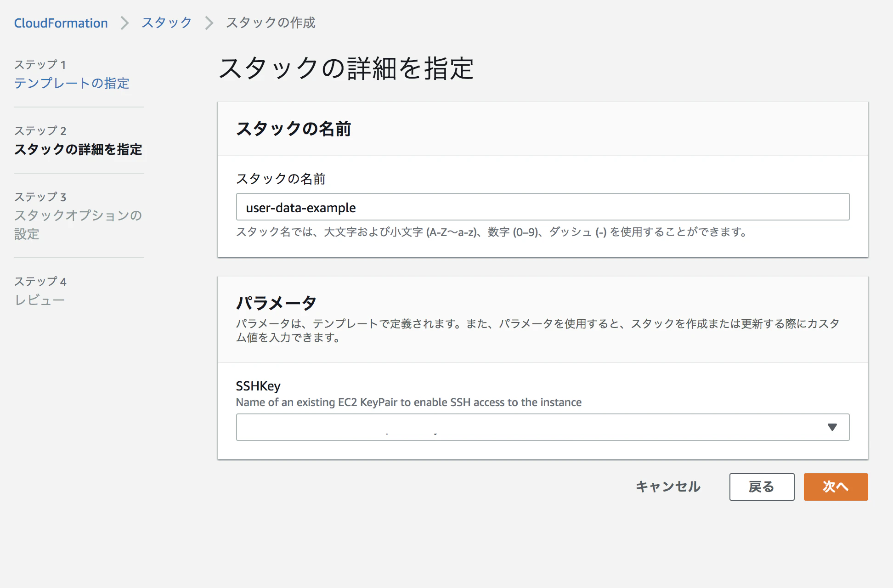Click the スタックの名前 section heading
The width and height of the screenshot is (893, 588).
[x=294, y=129]
